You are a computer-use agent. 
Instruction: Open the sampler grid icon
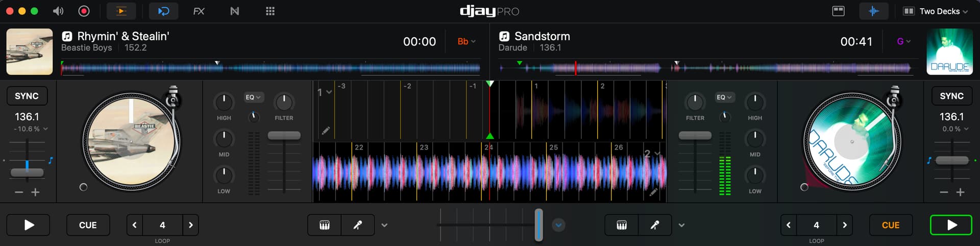pyautogui.click(x=270, y=11)
